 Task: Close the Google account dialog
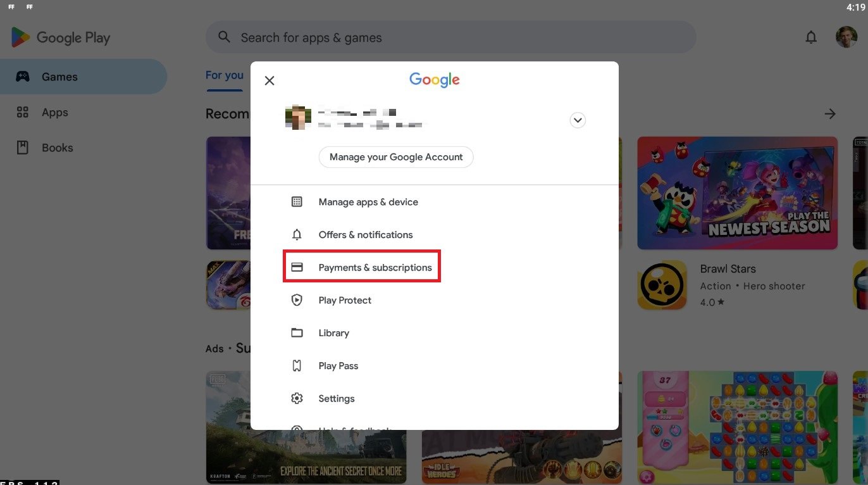(x=270, y=80)
